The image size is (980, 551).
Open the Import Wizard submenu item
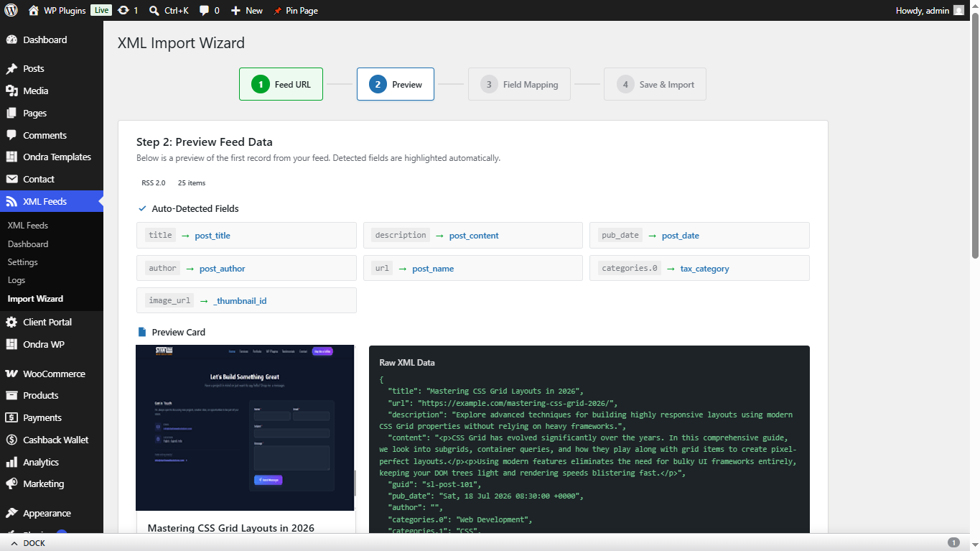(x=35, y=299)
